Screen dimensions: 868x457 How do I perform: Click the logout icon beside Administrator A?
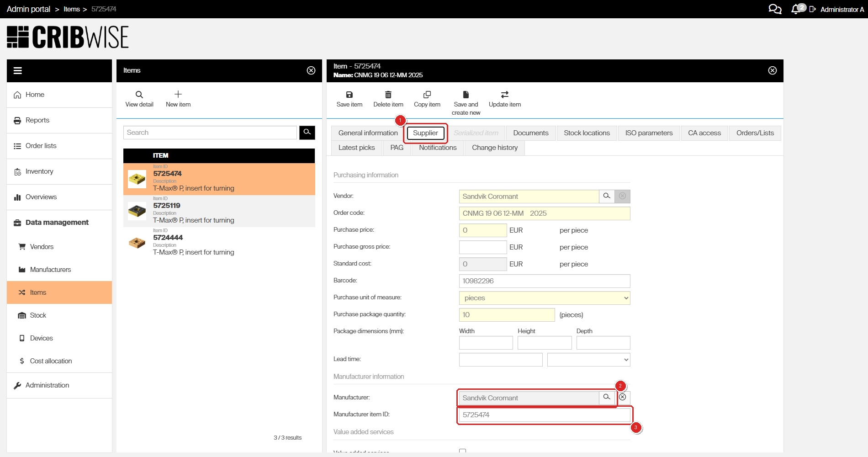pyautogui.click(x=813, y=9)
